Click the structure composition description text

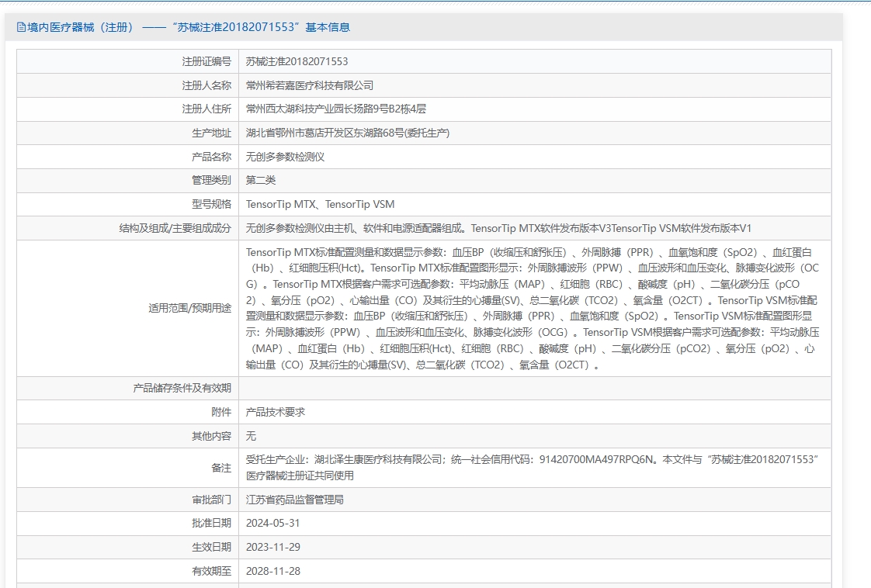pyautogui.click(x=498, y=228)
